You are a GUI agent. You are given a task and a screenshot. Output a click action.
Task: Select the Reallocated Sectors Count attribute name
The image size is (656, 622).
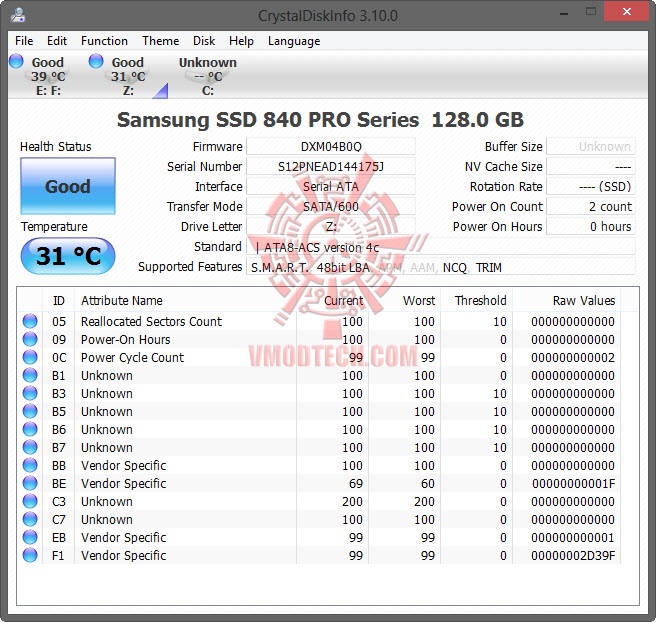coord(151,321)
